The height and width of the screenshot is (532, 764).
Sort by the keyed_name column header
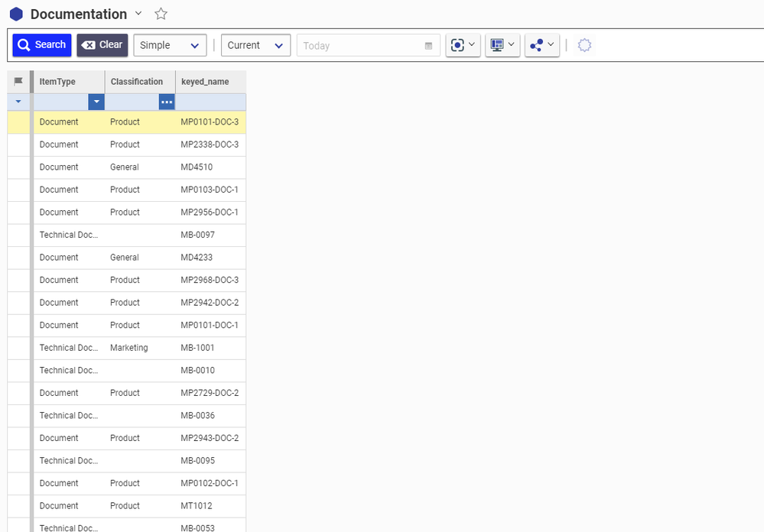coord(205,82)
